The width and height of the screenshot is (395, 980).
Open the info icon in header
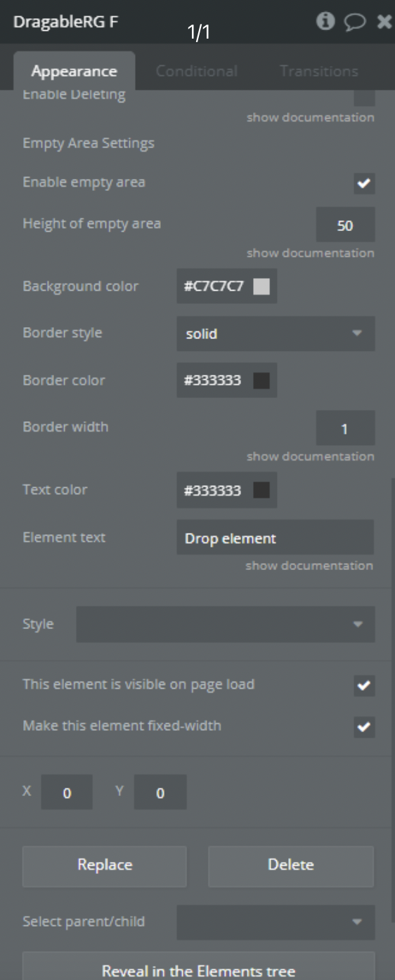pyautogui.click(x=325, y=22)
